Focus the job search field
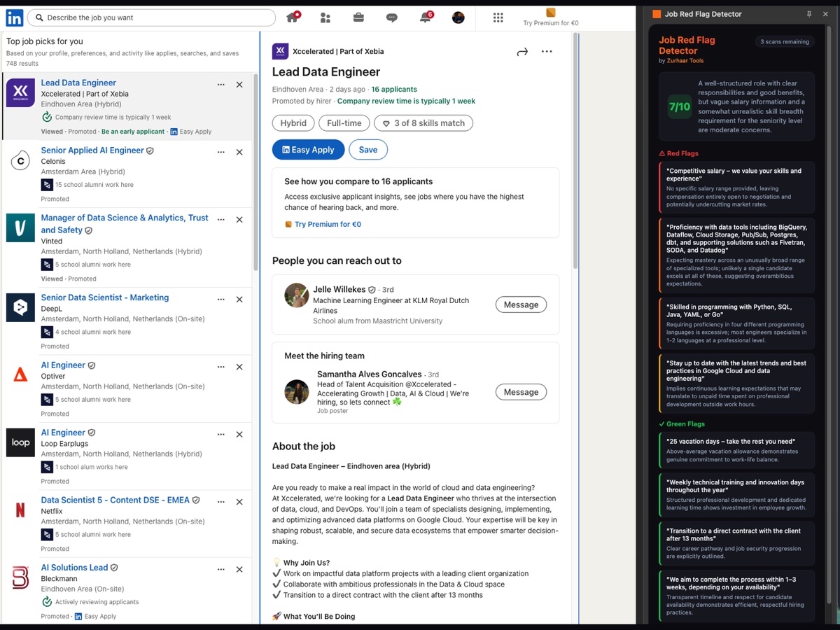 [151, 17]
